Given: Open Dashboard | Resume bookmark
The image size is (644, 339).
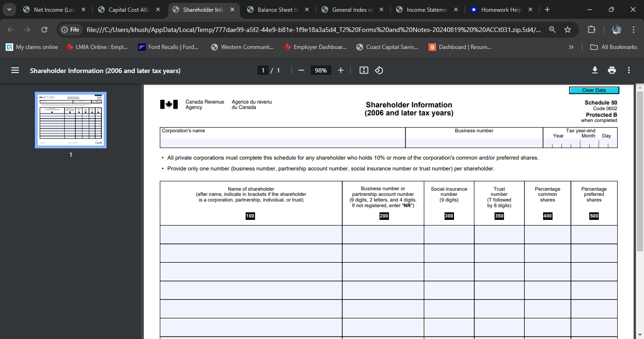Looking at the screenshot, I should point(460,47).
